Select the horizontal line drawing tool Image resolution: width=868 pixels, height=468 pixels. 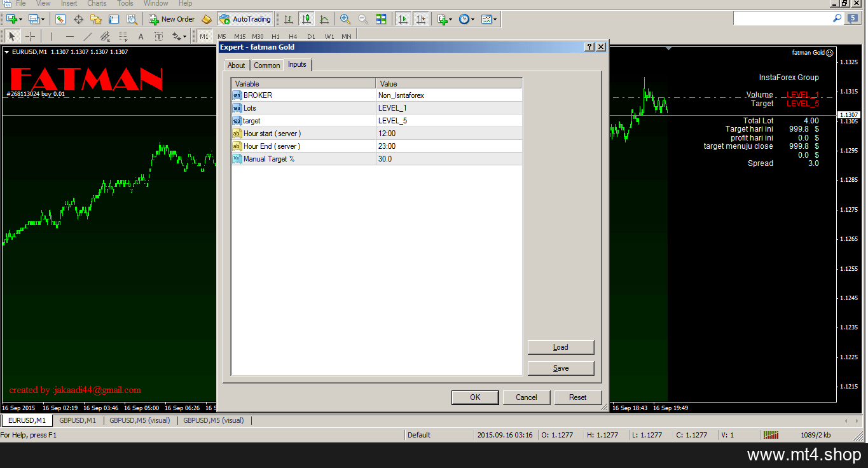tap(70, 36)
